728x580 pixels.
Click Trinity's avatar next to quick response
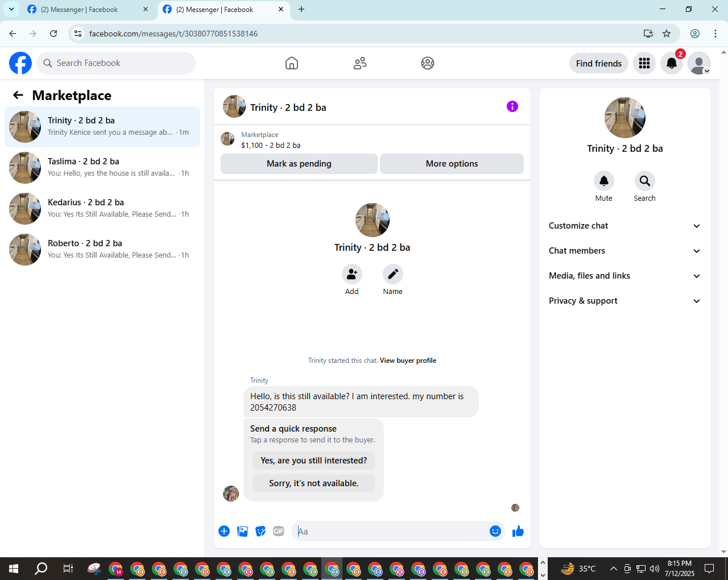click(x=231, y=494)
